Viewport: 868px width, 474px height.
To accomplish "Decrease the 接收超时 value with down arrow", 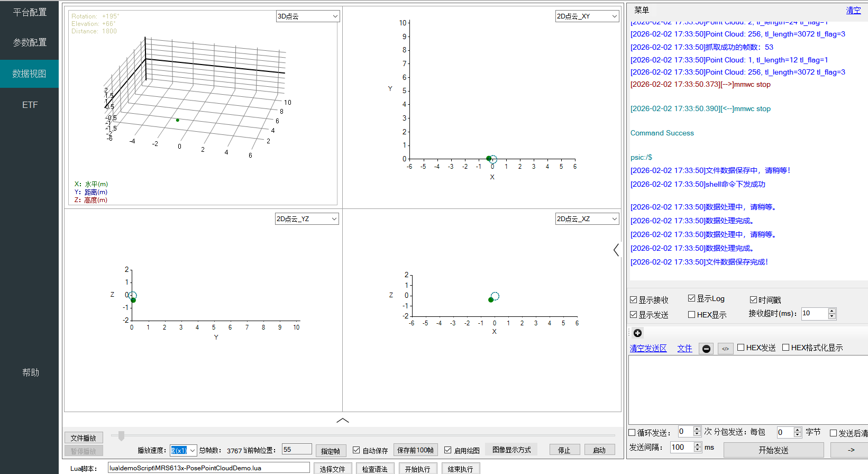I will (x=832, y=316).
